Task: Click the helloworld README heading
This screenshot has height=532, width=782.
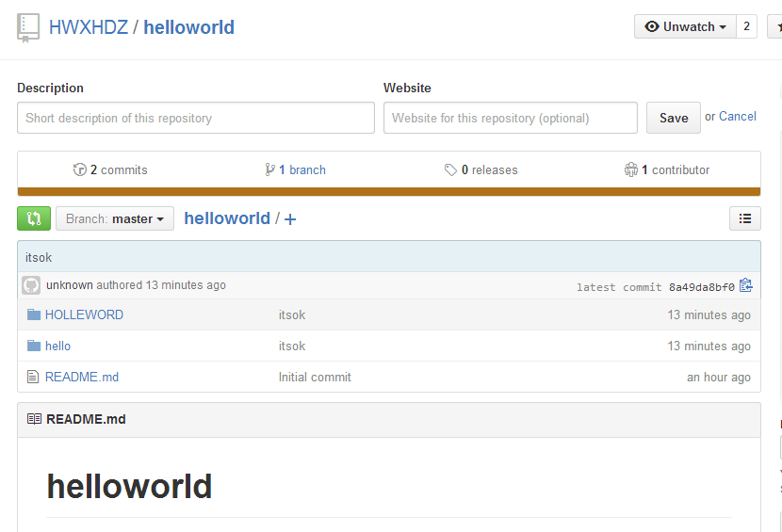Action: pos(129,486)
